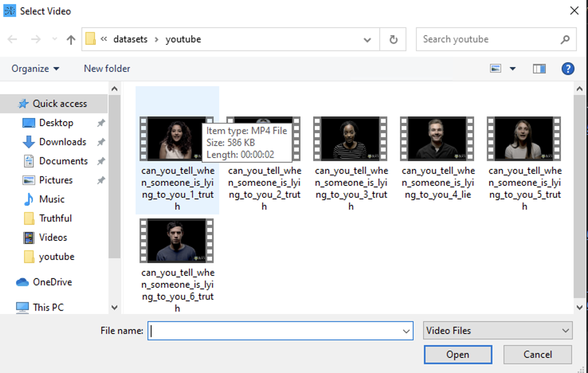This screenshot has width=588, height=373.
Task: Cancel the Select Video dialog
Action: coord(537,354)
